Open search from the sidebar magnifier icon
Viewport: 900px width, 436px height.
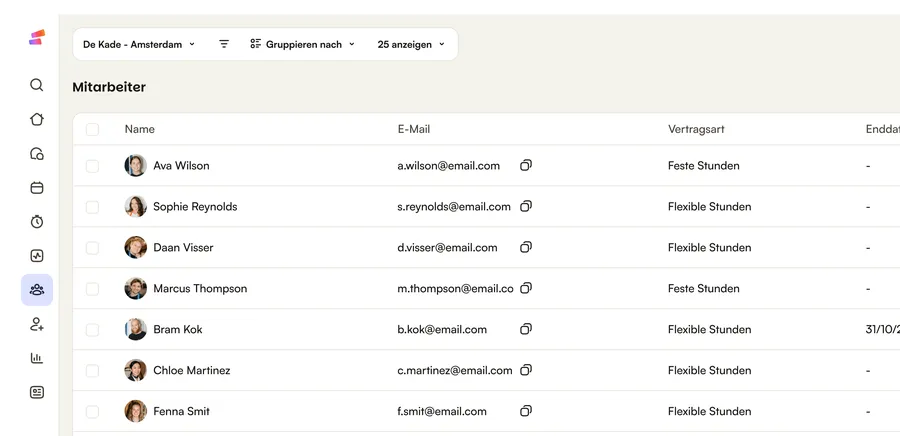[37, 85]
